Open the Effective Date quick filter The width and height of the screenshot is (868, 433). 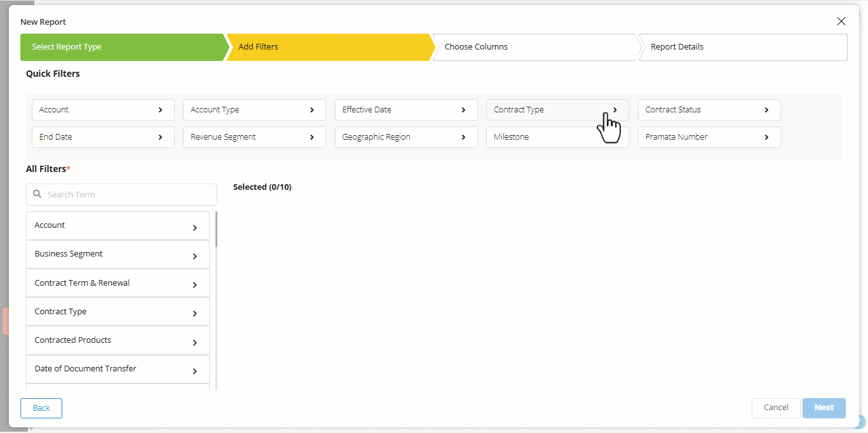pyautogui.click(x=406, y=110)
